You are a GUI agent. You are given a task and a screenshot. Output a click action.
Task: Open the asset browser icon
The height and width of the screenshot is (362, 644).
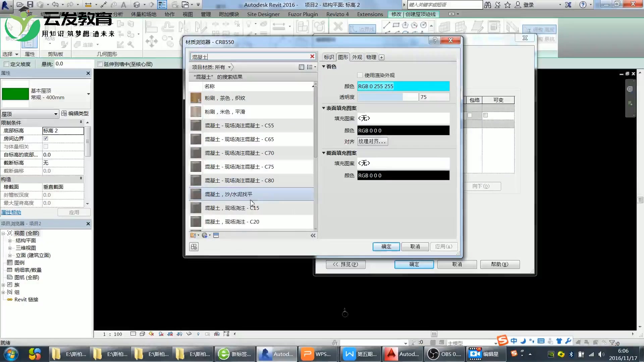(216, 235)
